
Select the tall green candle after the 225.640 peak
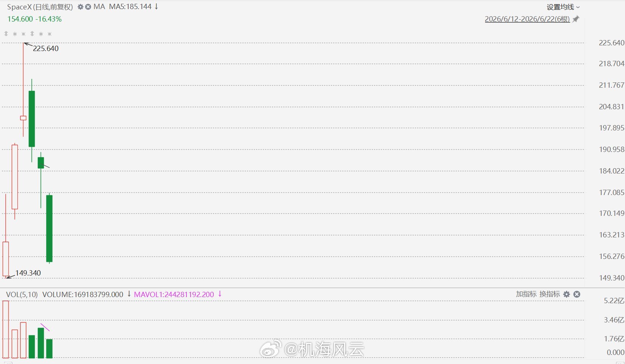point(32,119)
